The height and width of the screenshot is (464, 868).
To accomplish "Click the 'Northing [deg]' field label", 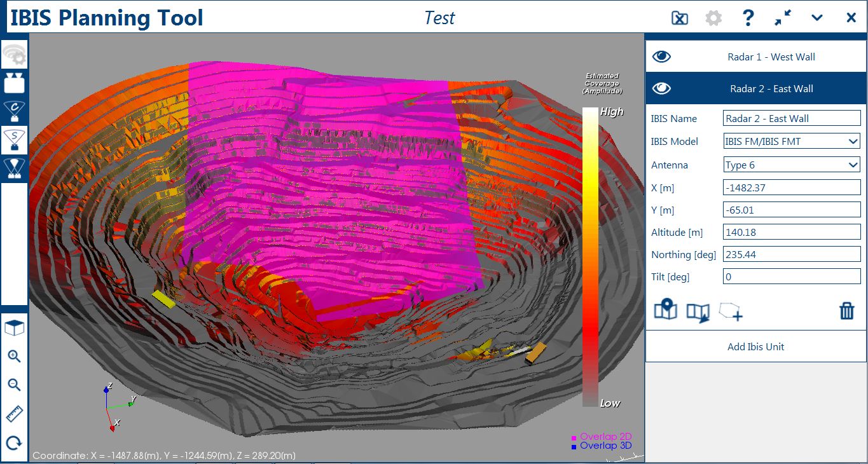I will pos(684,254).
